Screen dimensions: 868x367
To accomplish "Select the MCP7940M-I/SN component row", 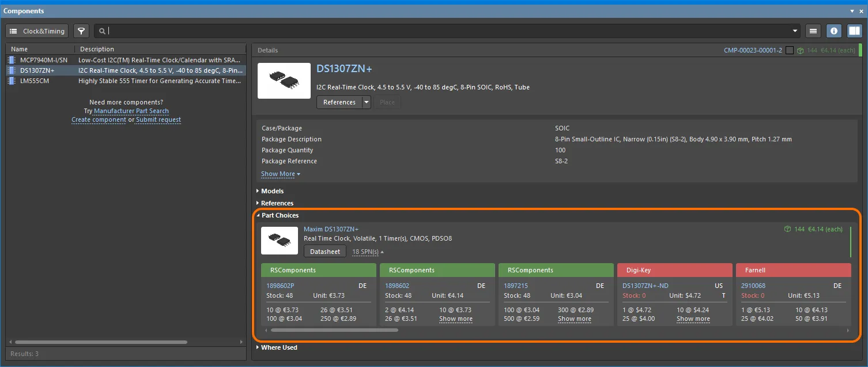I will point(126,60).
